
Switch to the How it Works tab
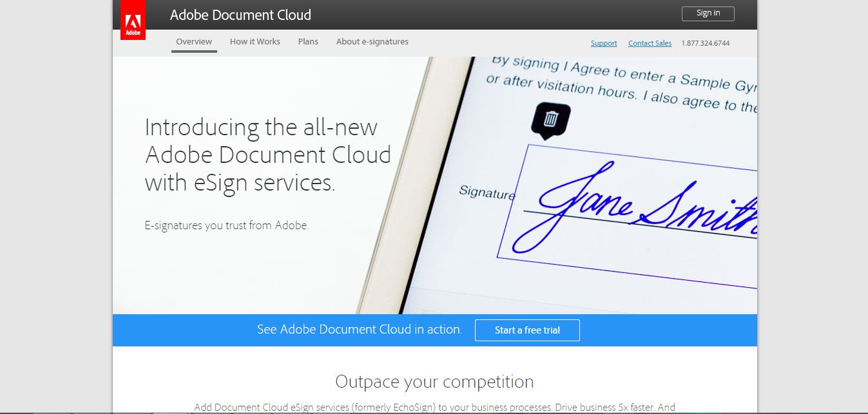pyautogui.click(x=255, y=41)
